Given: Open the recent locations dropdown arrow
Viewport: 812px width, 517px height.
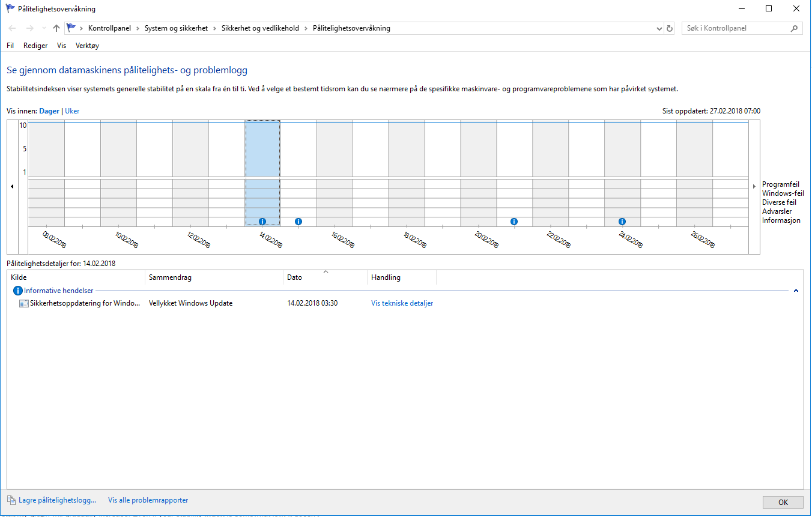Looking at the screenshot, I should (44, 28).
